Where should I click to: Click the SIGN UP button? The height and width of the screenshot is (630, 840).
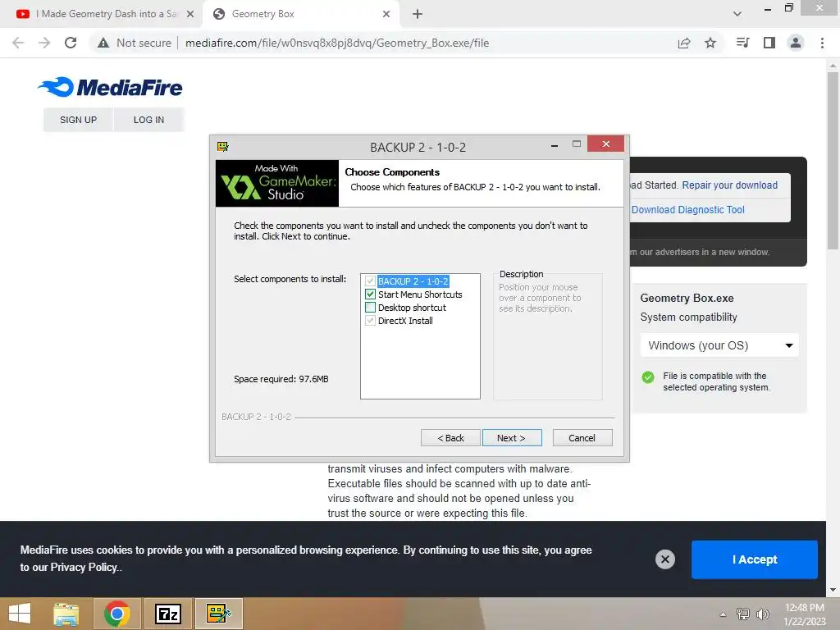[78, 120]
